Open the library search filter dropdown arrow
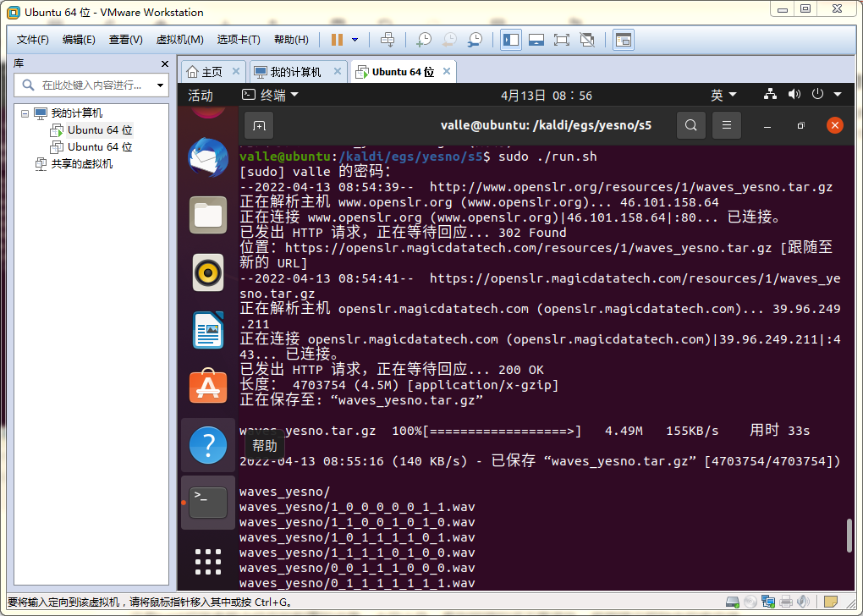This screenshot has width=863, height=616. coord(160,85)
